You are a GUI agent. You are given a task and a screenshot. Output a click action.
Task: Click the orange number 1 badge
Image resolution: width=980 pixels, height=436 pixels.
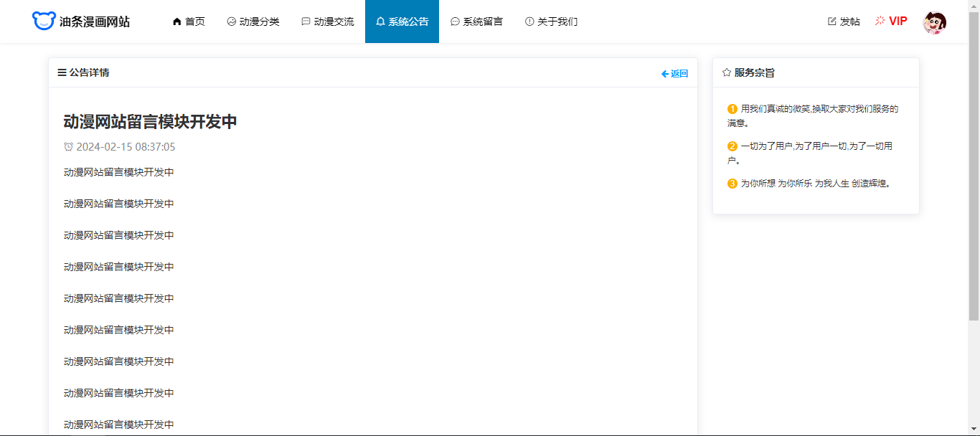point(732,109)
